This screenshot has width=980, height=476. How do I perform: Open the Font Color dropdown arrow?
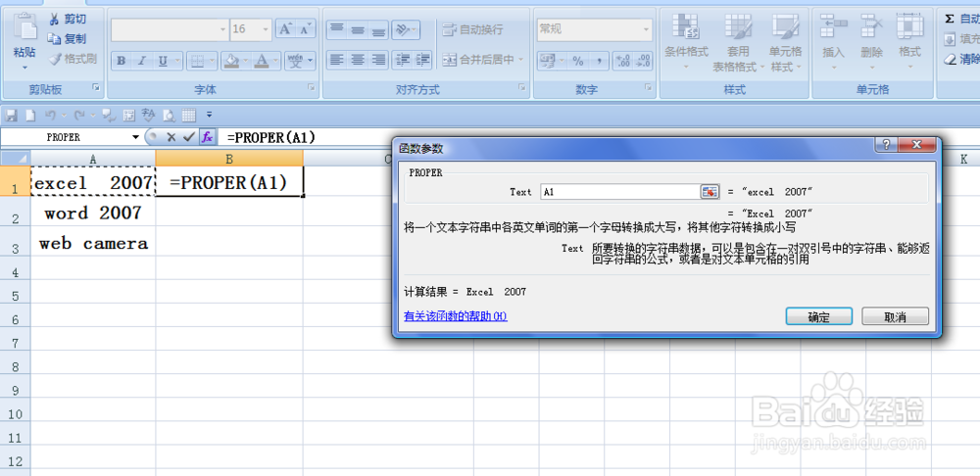point(275,61)
